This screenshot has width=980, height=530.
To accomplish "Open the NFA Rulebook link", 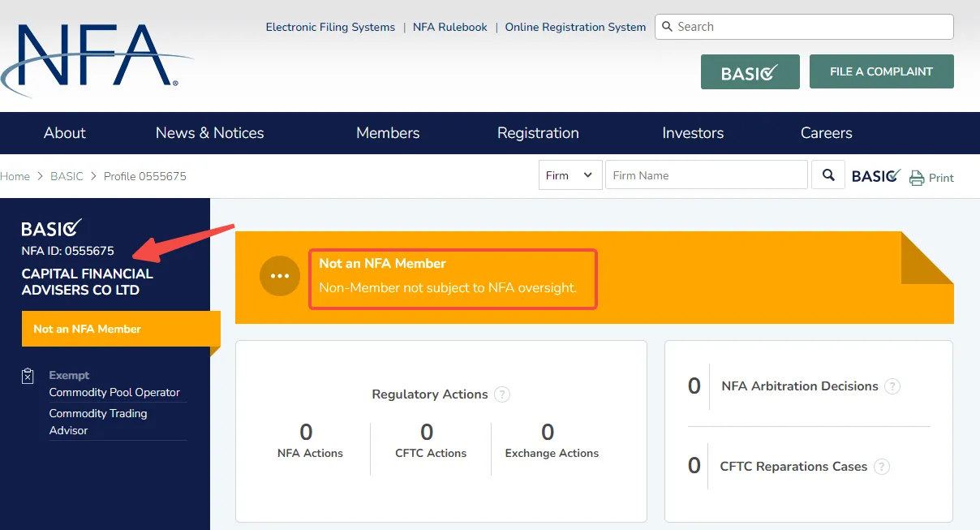I will (x=450, y=27).
